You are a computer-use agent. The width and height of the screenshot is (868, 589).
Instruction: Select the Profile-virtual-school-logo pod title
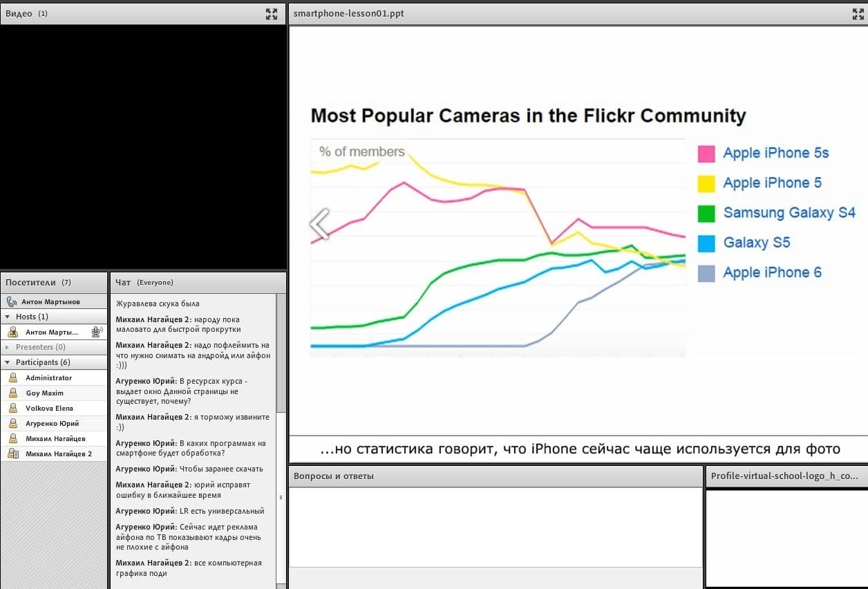[784, 476]
